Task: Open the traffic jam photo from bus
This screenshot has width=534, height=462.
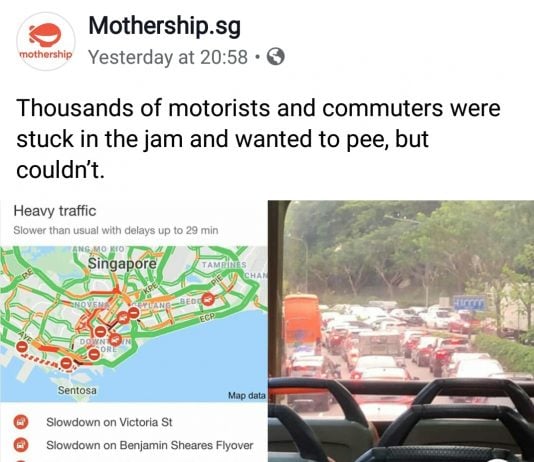Action: 401,331
